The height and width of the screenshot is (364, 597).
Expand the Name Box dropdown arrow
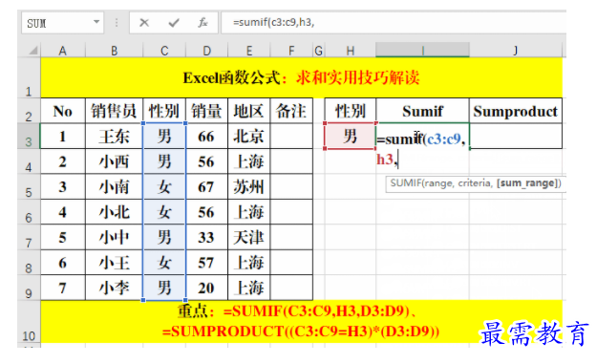96,22
